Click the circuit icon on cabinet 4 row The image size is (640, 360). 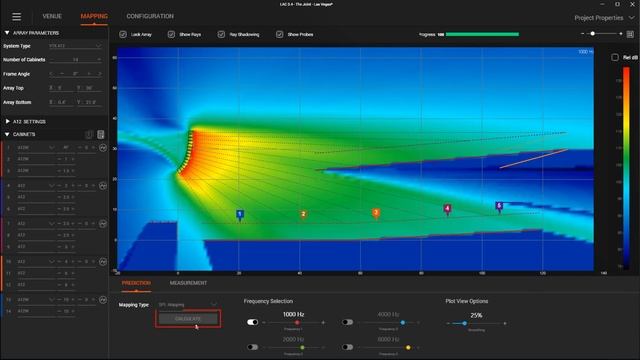coord(103,186)
